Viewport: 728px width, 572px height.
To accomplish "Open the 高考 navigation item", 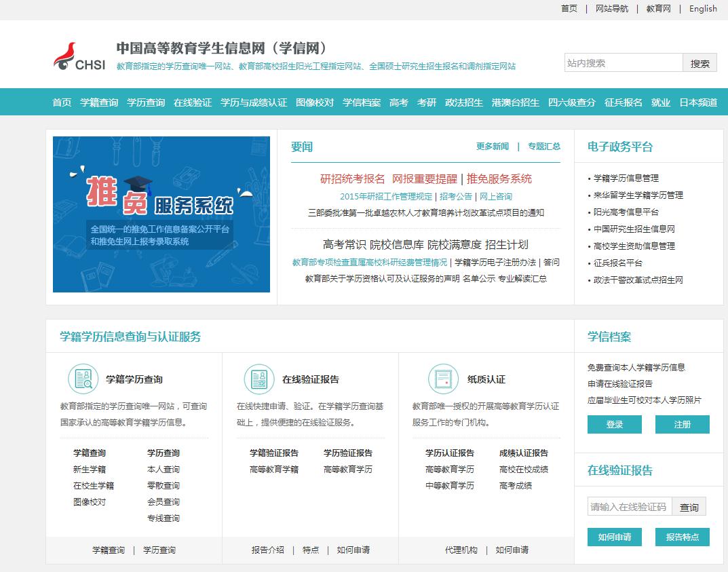I will [x=399, y=102].
